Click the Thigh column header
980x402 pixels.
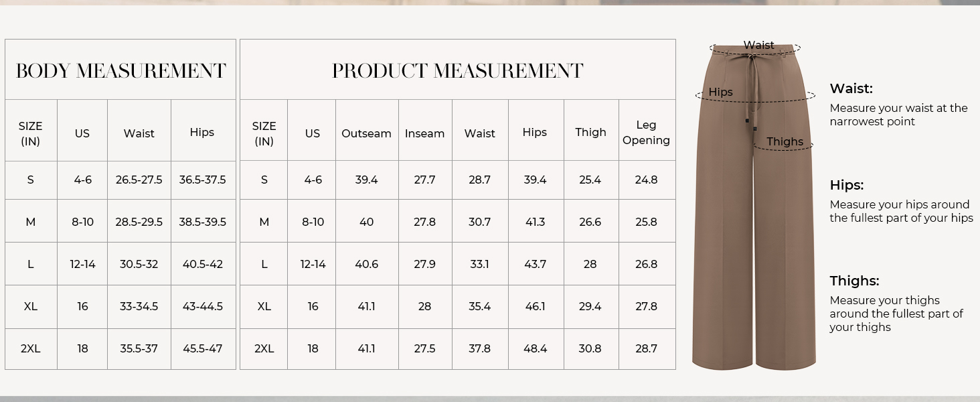tap(590, 132)
